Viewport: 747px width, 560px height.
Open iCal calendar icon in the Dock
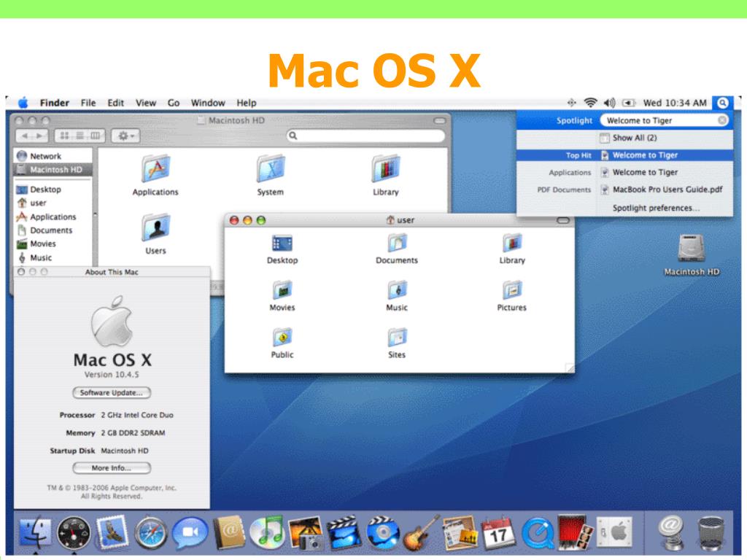click(498, 532)
